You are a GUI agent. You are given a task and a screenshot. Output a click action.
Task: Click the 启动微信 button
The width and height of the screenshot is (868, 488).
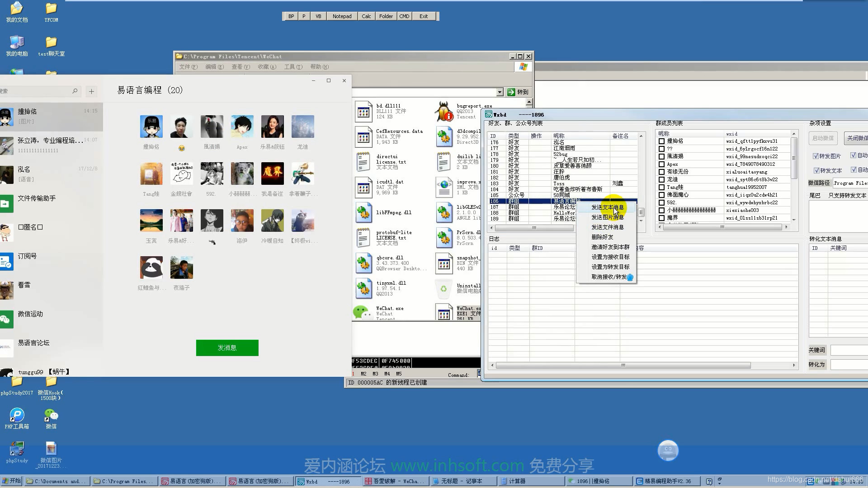(x=823, y=138)
